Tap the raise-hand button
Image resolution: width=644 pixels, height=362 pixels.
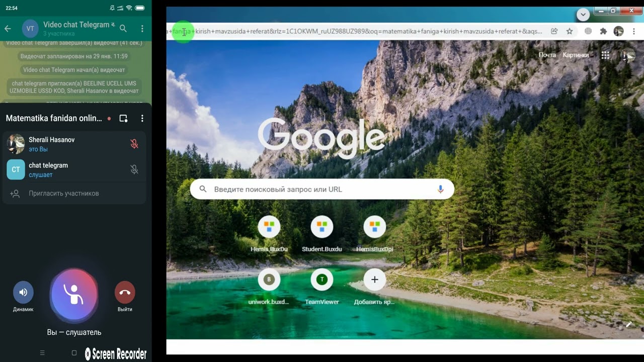pyautogui.click(x=74, y=294)
